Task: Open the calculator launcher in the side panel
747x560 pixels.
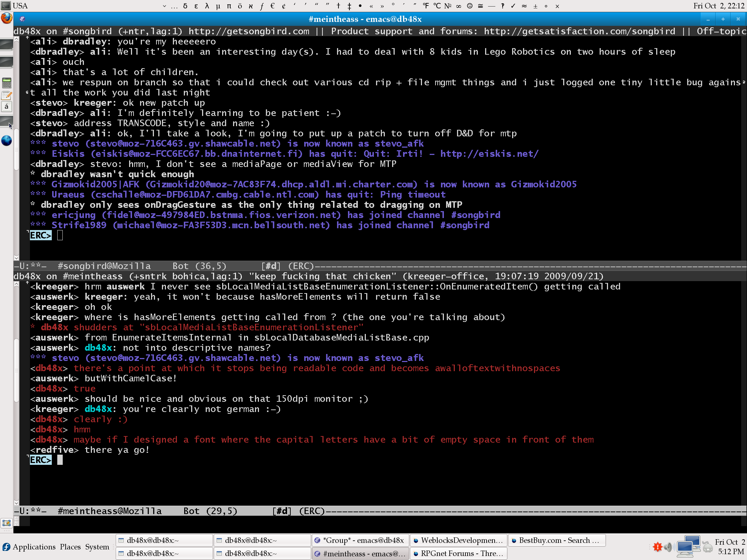Action: coord(7,83)
